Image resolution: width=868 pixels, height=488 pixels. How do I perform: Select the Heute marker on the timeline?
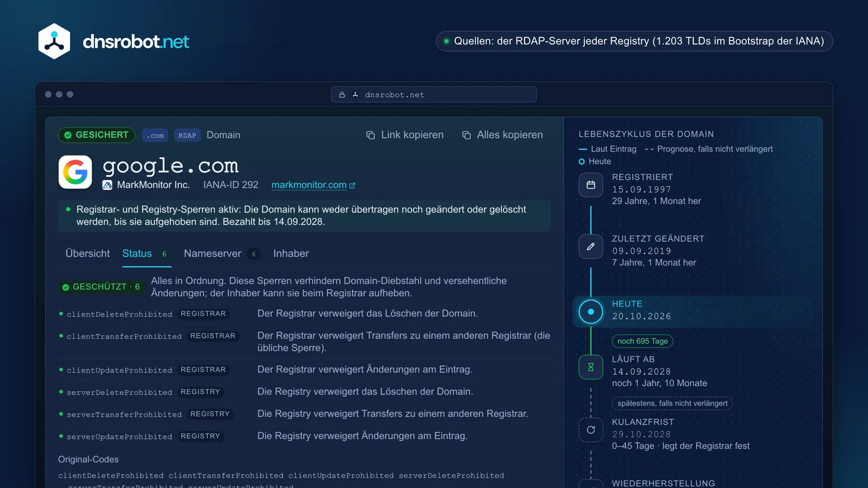pyautogui.click(x=591, y=312)
